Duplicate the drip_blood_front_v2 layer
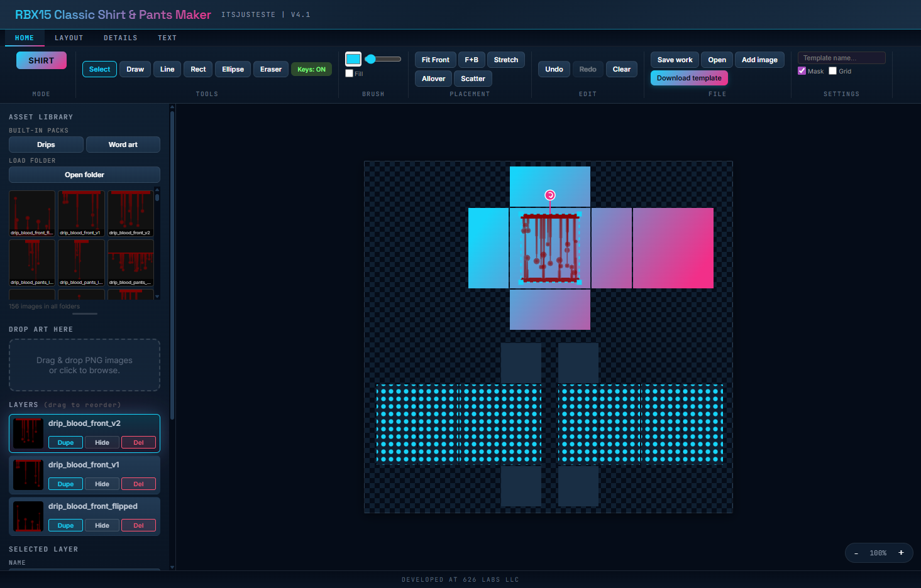Image resolution: width=921 pixels, height=588 pixels. pos(65,442)
